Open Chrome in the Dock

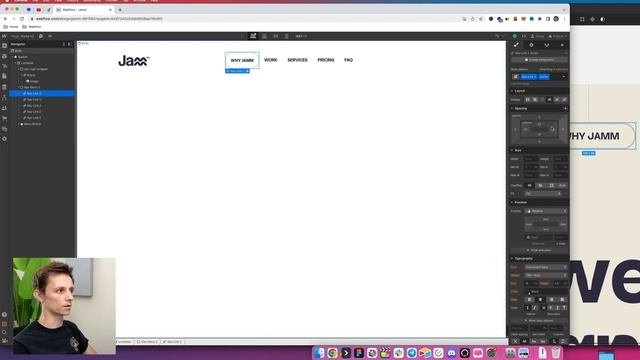[332, 353]
